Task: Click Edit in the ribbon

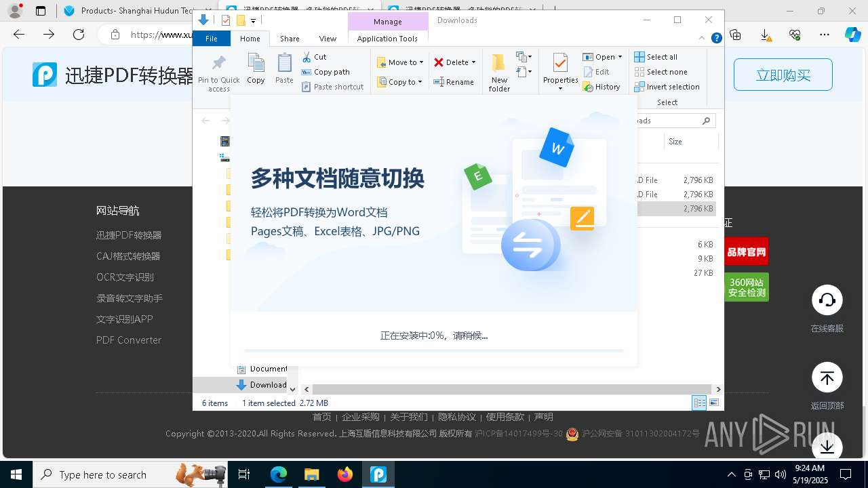Action: click(596, 72)
